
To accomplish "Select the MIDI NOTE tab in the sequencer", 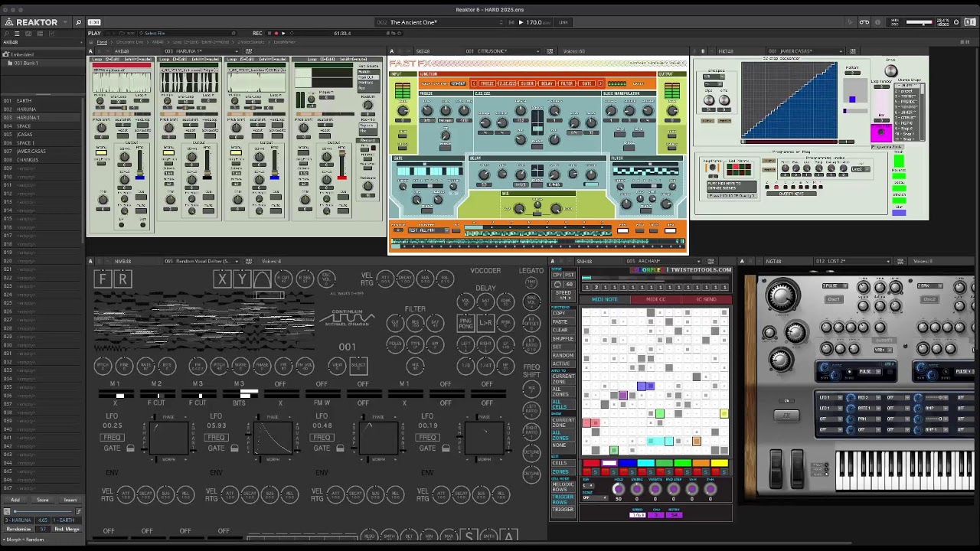I will tap(605, 299).
